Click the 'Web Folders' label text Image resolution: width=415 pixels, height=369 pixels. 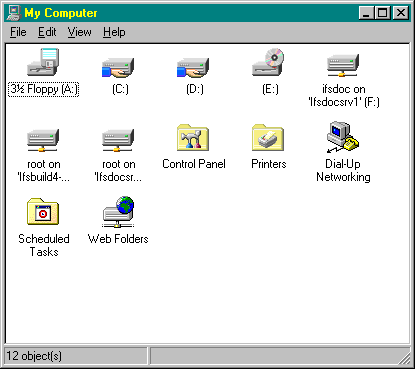click(118, 239)
